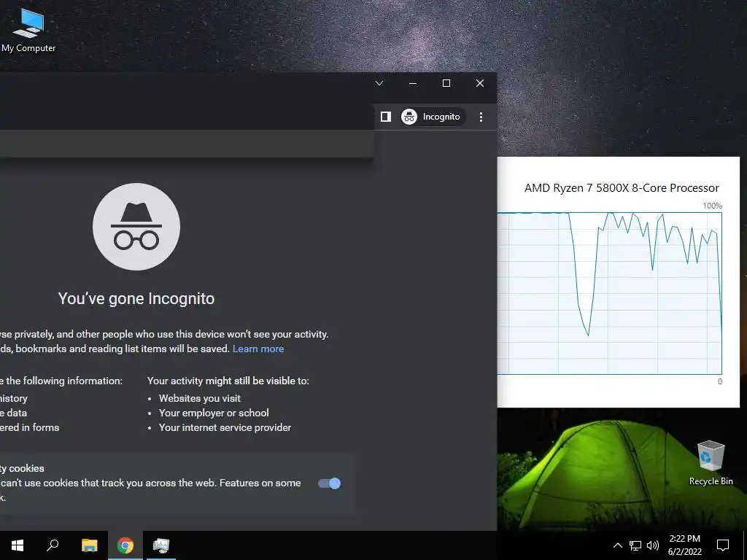Show hidden system tray icons

point(617,545)
